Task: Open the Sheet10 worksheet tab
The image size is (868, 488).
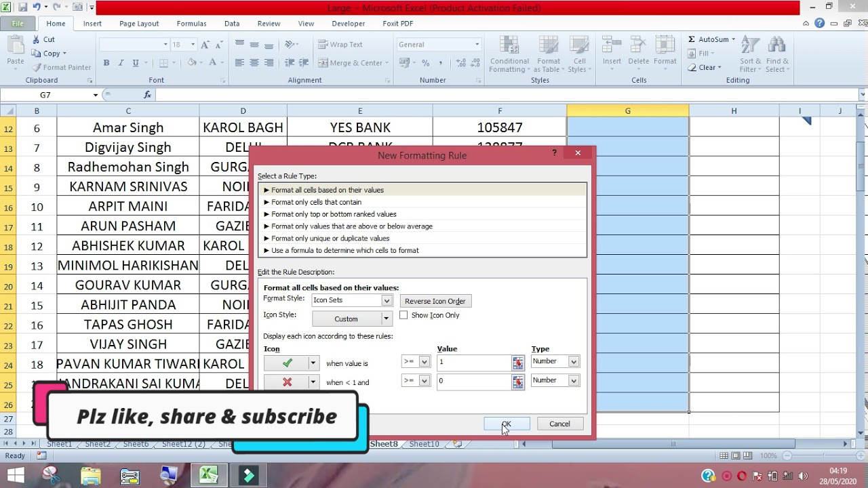Action: pyautogui.click(x=424, y=444)
